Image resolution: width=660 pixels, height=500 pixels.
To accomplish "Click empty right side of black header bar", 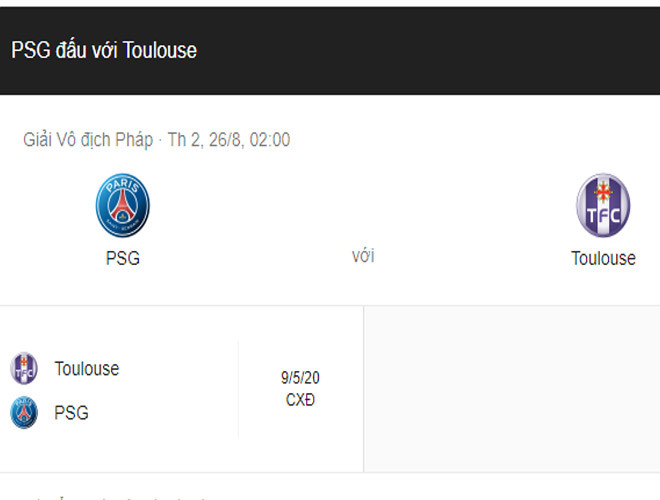I will tap(450, 50).
